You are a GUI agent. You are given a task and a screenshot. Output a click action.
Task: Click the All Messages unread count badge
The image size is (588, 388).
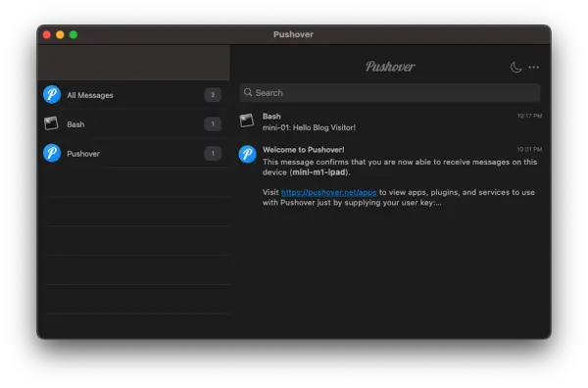(213, 95)
